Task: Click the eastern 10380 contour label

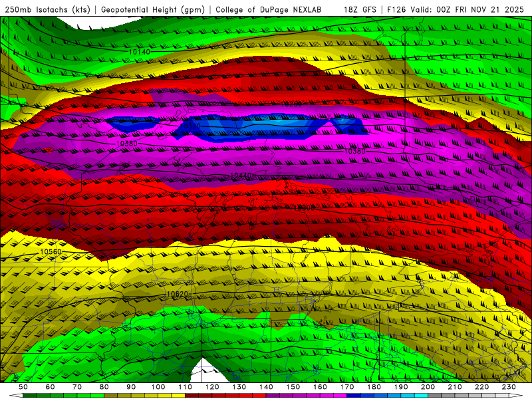Action: tap(355, 151)
